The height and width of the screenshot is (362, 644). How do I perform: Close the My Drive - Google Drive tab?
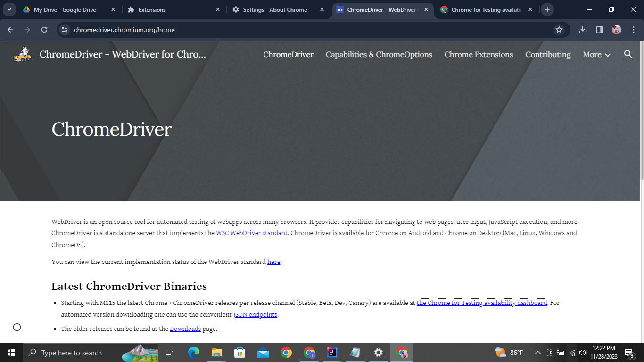click(x=113, y=9)
